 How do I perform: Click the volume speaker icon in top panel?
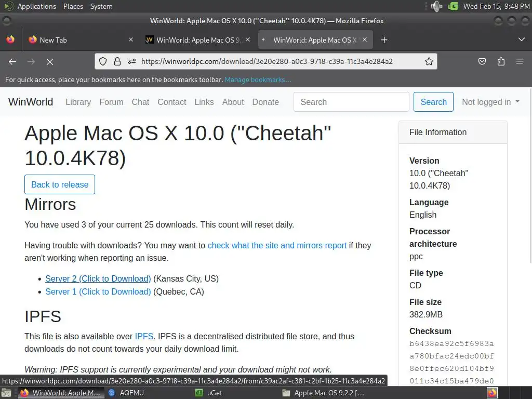click(x=436, y=6)
